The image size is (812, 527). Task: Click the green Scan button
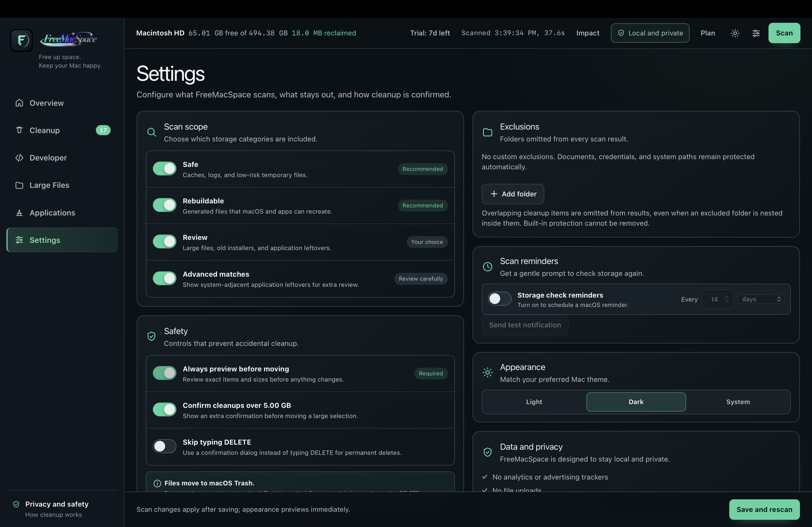point(784,33)
